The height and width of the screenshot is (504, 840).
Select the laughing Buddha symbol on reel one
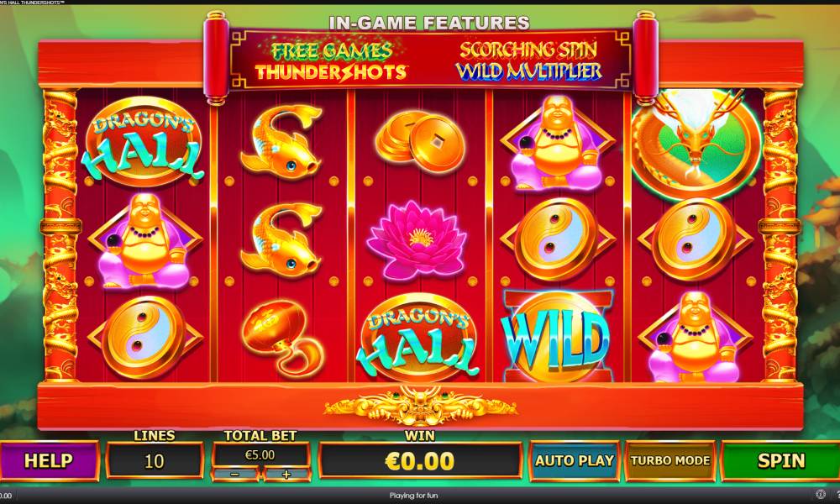[x=144, y=240]
